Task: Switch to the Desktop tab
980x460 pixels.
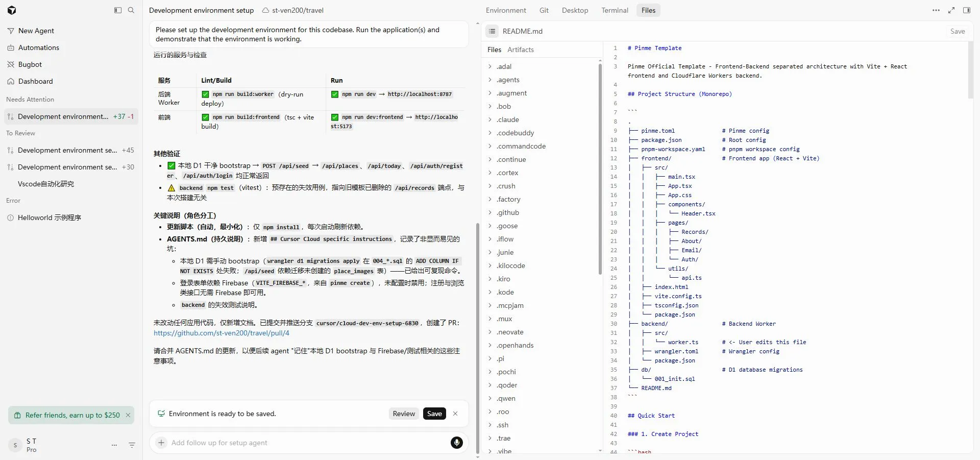Action: click(x=575, y=10)
